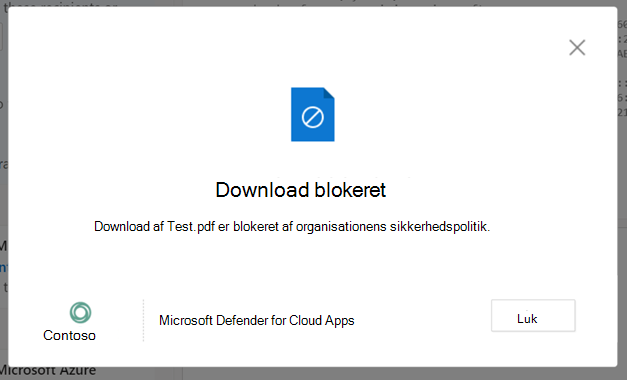Click the blocked file icon
Image resolution: width=627 pixels, height=380 pixels.
tap(313, 114)
